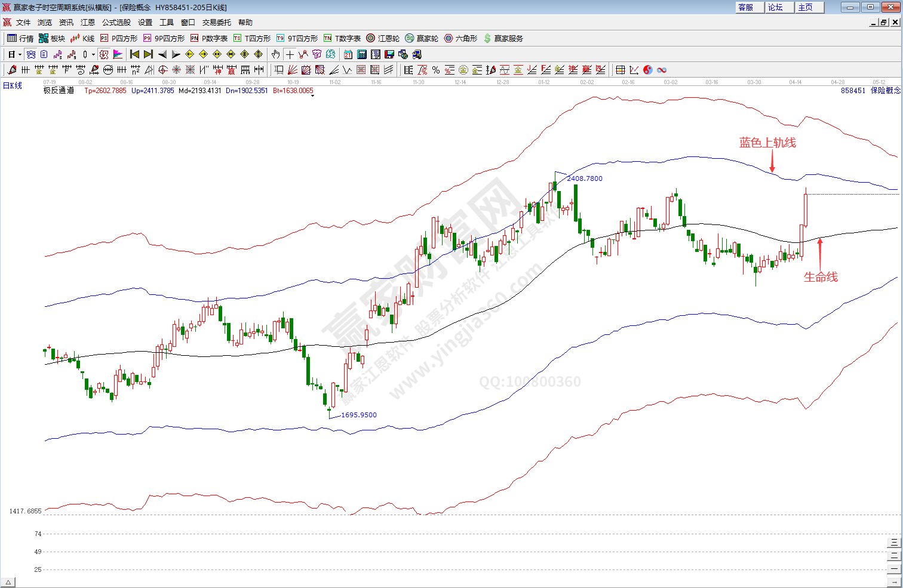The width and height of the screenshot is (903, 588).
Task: Click the blue infinity loop icon
Action: click(x=662, y=70)
